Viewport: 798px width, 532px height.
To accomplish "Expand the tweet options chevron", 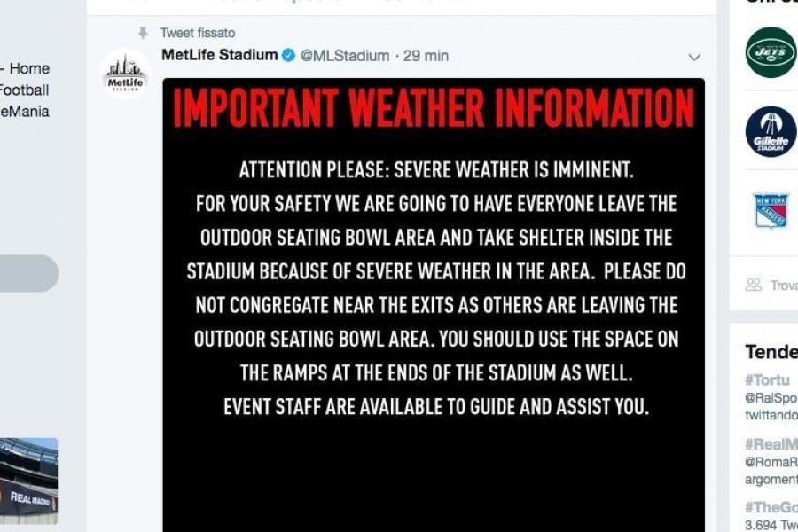I will [x=694, y=58].
